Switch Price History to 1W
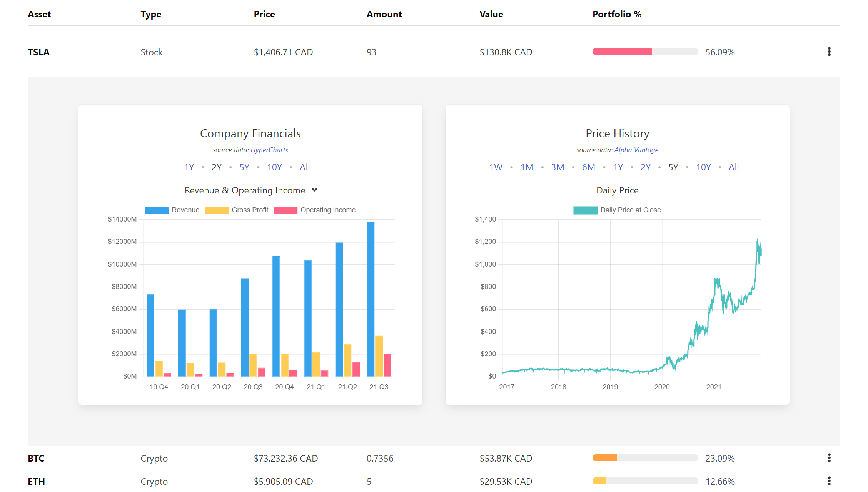868x492 pixels. click(x=496, y=167)
